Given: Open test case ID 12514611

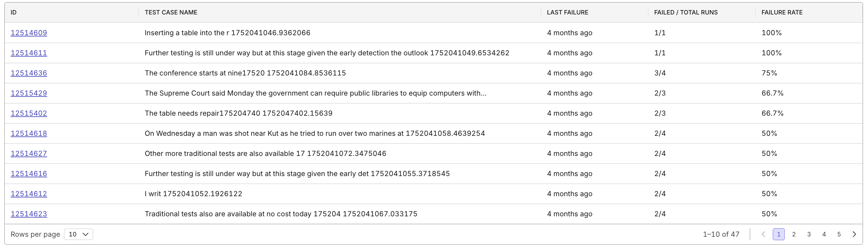Looking at the screenshot, I should (x=29, y=53).
